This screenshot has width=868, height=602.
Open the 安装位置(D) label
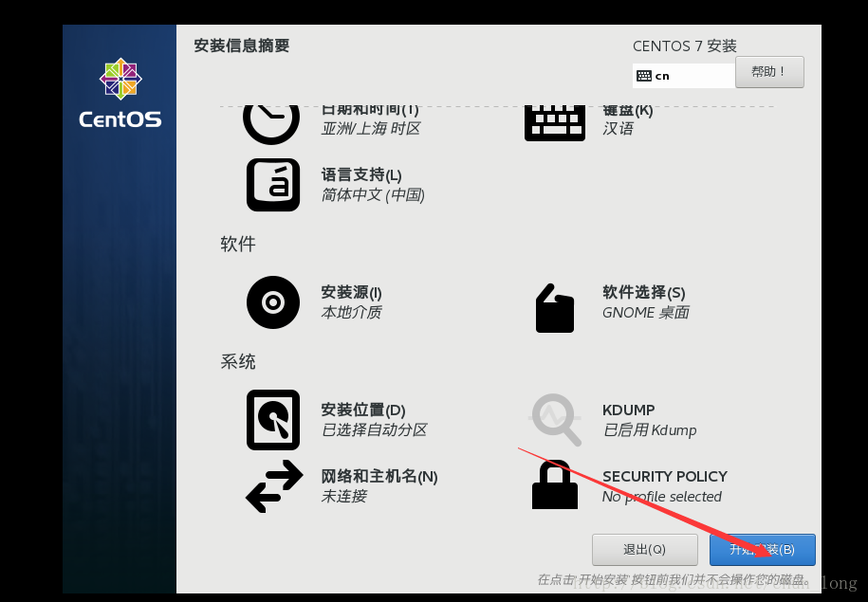point(363,410)
